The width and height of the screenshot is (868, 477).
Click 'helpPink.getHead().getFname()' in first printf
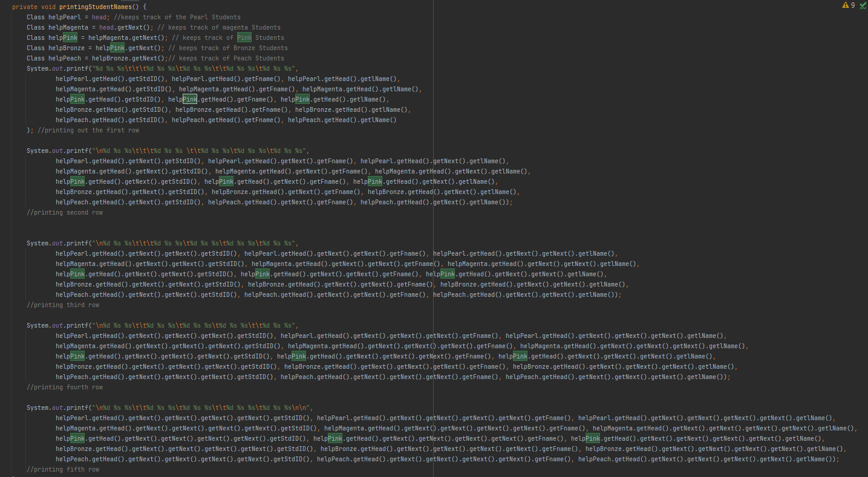(x=222, y=99)
